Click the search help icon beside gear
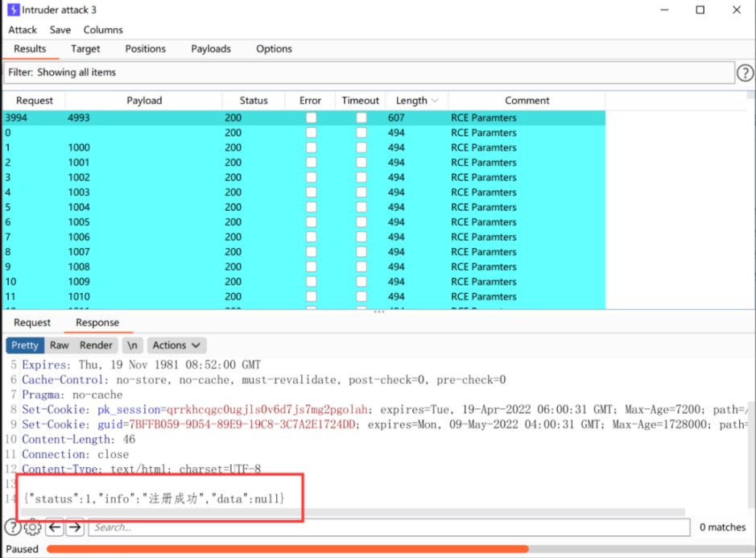Screen dimensions: 756x558 pyautogui.click(x=13, y=527)
